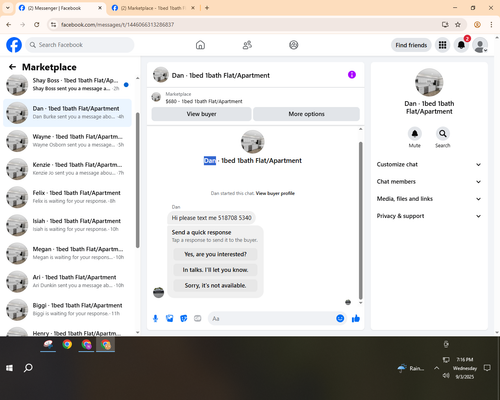Open the Biggi conversation
This screenshot has width=500, height=400.
tap(67, 309)
